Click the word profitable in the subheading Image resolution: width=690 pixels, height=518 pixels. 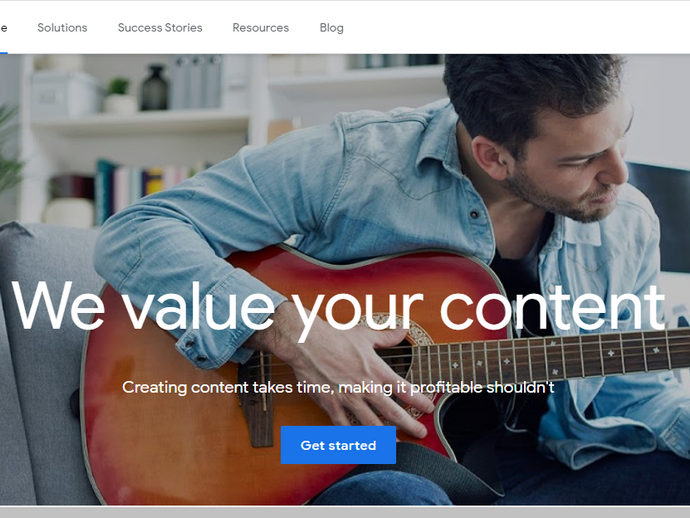click(446, 387)
